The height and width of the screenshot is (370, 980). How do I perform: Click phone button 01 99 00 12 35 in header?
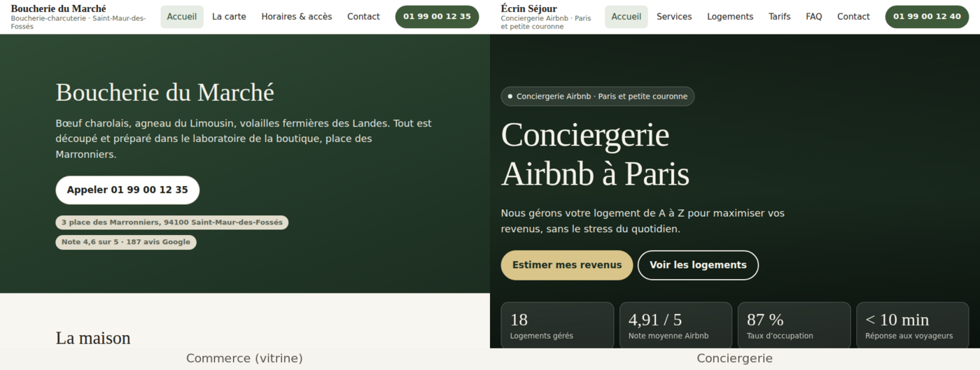click(437, 17)
